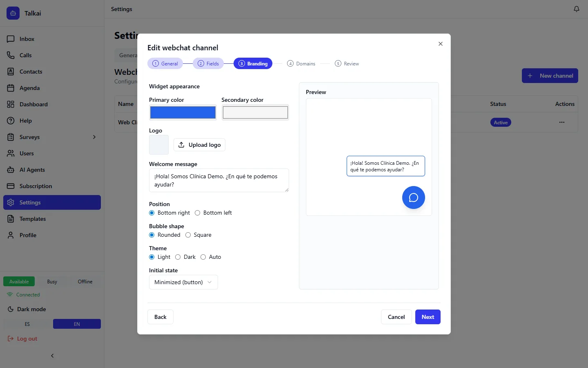The width and height of the screenshot is (588, 368).
Task: Click the Contacts address book icon
Action: pos(11,72)
